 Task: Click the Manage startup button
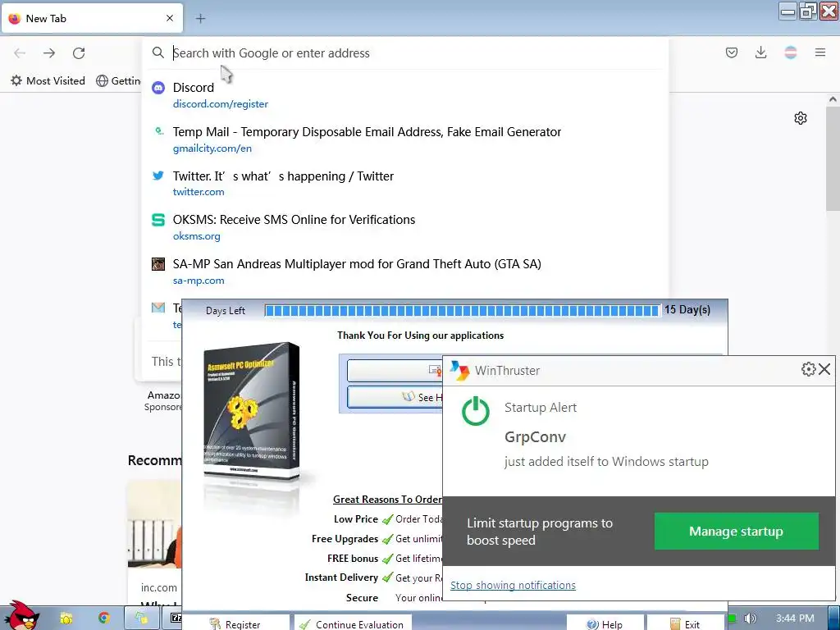[x=736, y=531]
